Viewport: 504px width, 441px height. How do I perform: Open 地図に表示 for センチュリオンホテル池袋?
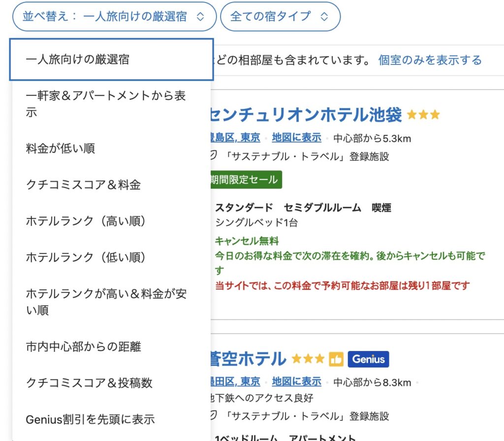pos(296,137)
